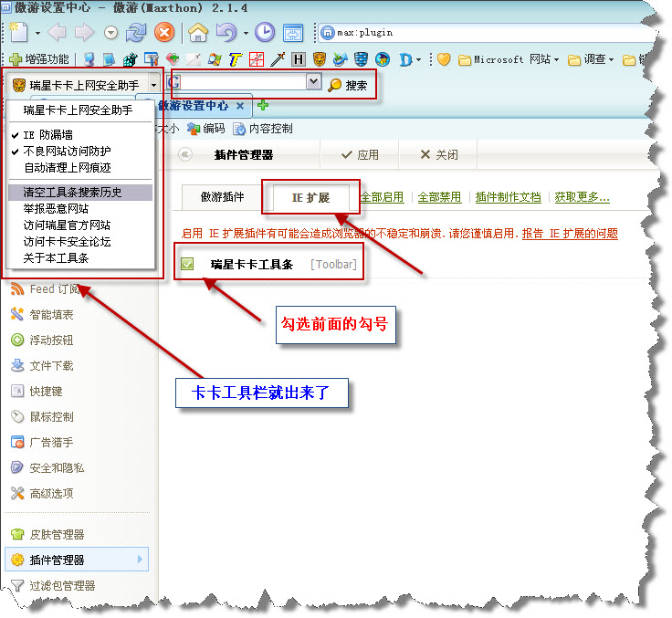Open the undo list dropdown arrow
Image resolution: width=672 pixels, height=618 pixels.
click(246, 33)
